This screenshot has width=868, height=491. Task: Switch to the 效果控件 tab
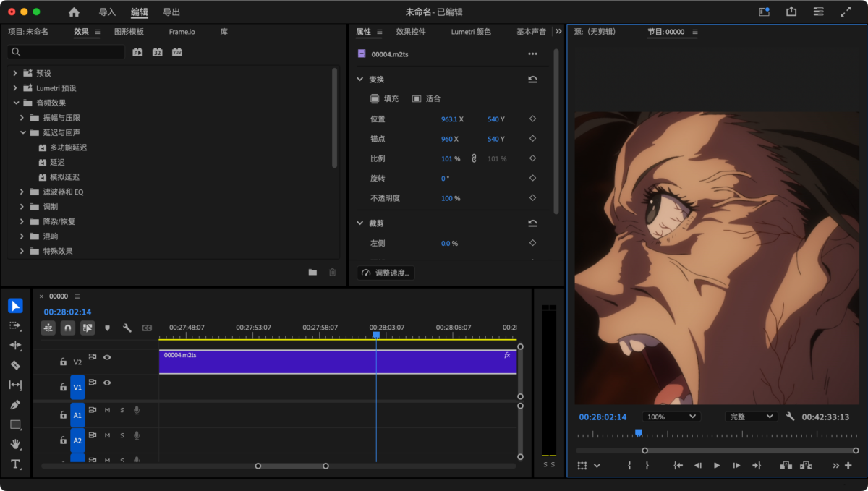pos(411,32)
